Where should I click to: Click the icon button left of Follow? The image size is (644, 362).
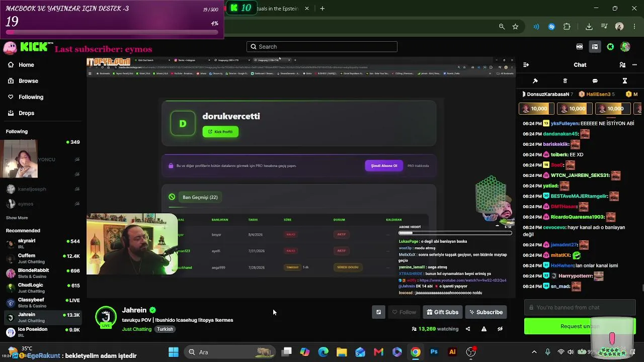[378, 312]
